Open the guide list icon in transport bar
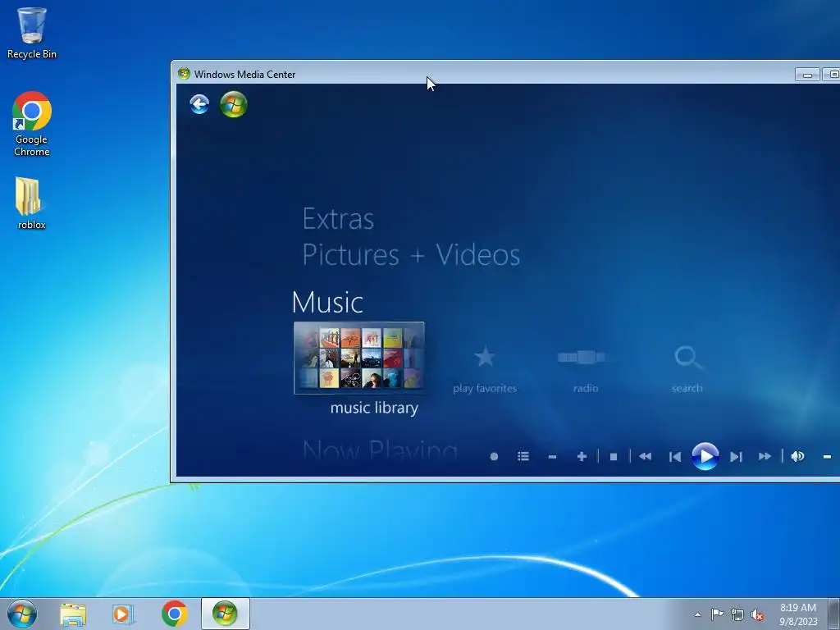The image size is (840, 630). pyautogui.click(x=523, y=456)
